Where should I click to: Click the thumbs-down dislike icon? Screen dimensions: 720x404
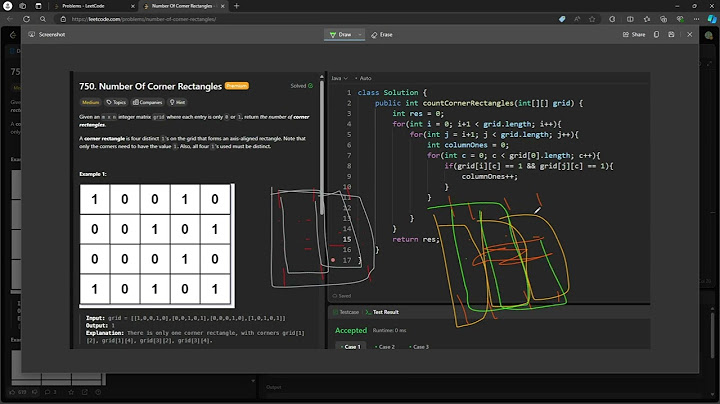tap(36, 392)
